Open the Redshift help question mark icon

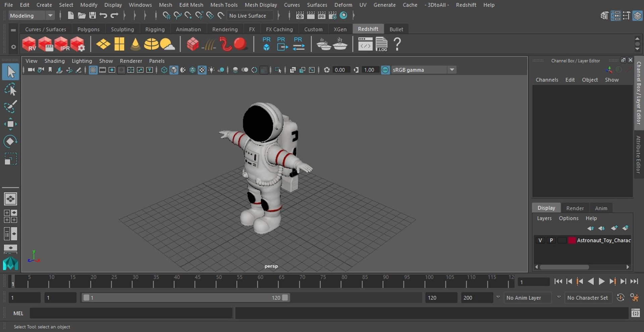[397, 44]
